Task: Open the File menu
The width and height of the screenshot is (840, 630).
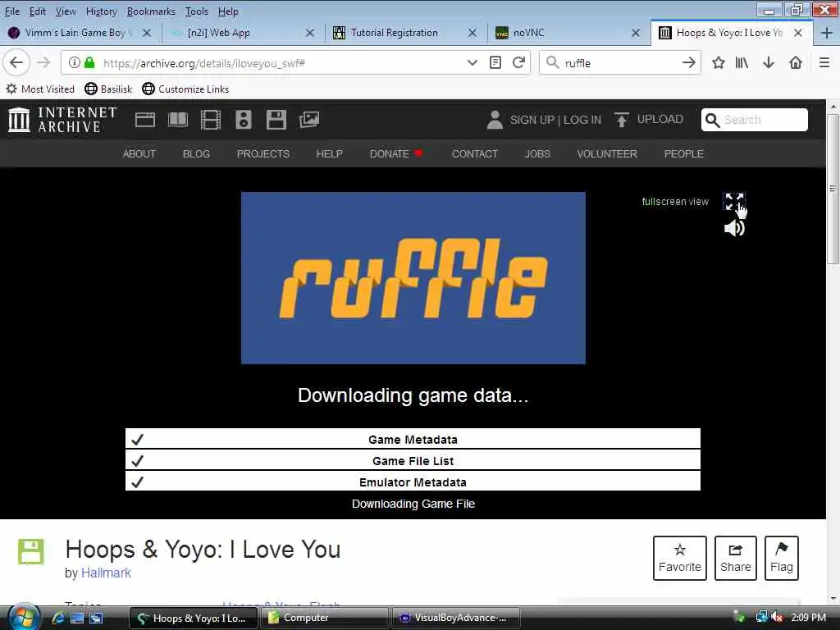Action: point(11,11)
